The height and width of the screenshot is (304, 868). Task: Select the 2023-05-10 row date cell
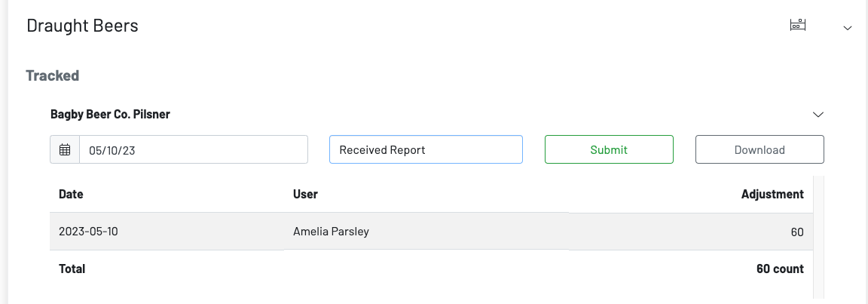pos(88,232)
